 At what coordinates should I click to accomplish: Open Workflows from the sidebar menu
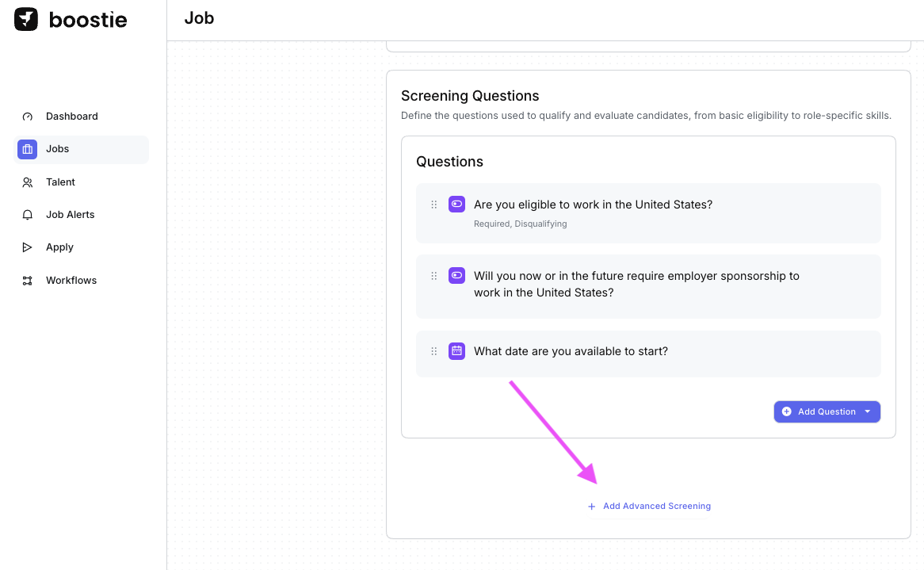pyautogui.click(x=71, y=281)
